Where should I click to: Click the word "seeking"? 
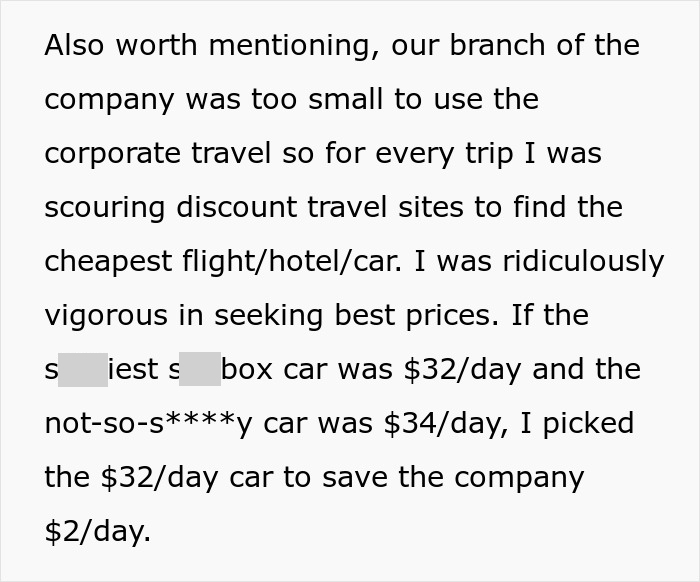coord(276,315)
